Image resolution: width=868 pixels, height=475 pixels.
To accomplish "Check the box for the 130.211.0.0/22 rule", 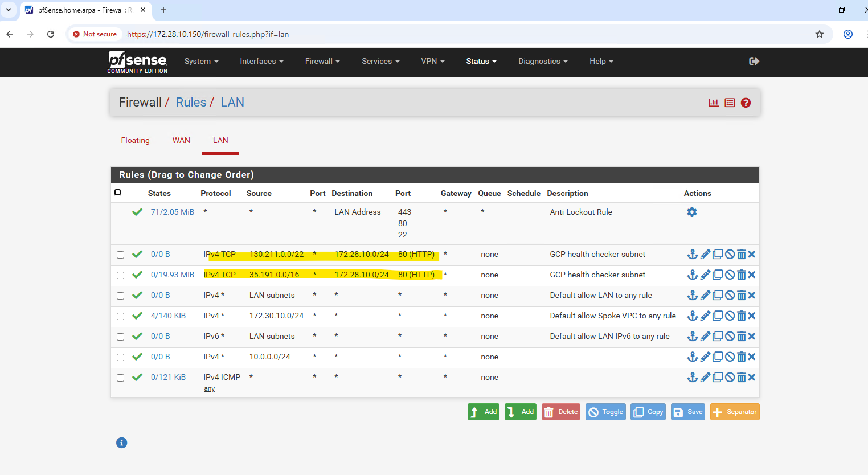I will [x=120, y=255].
